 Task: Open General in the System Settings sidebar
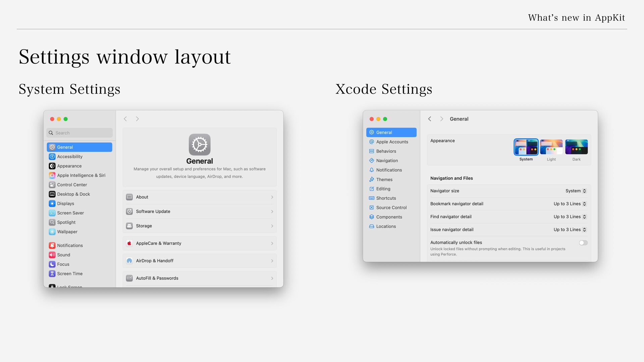pyautogui.click(x=79, y=147)
